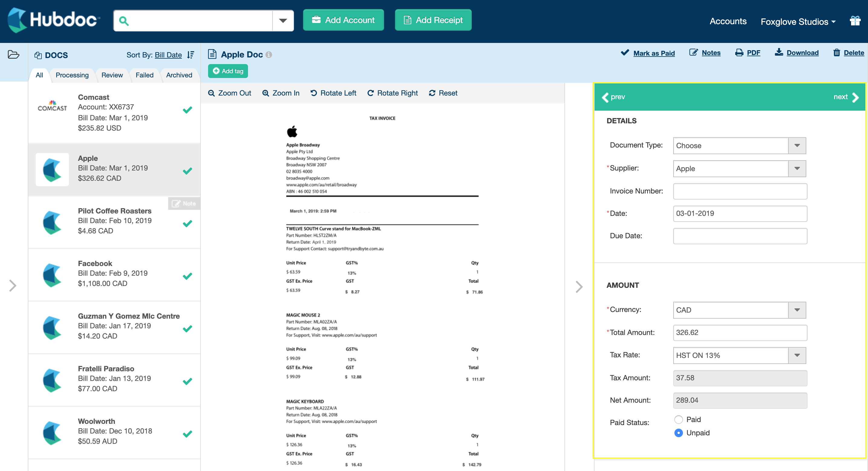
Task: Click Zoom In in viewer toolbar
Action: click(281, 93)
